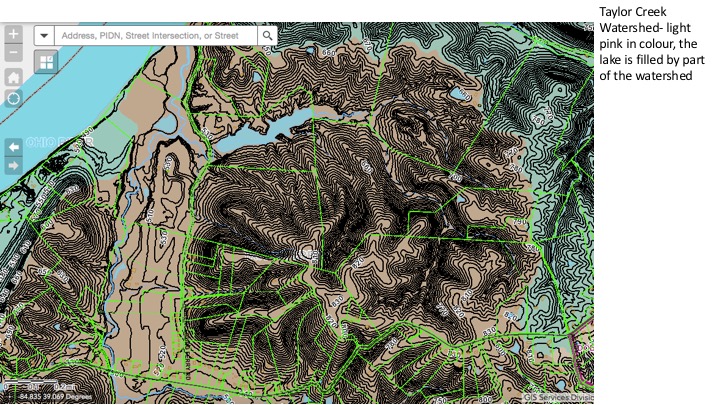Viewport: 720px width, 405px height.
Task: Go back to the previous map extent
Action: coord(13,146)
